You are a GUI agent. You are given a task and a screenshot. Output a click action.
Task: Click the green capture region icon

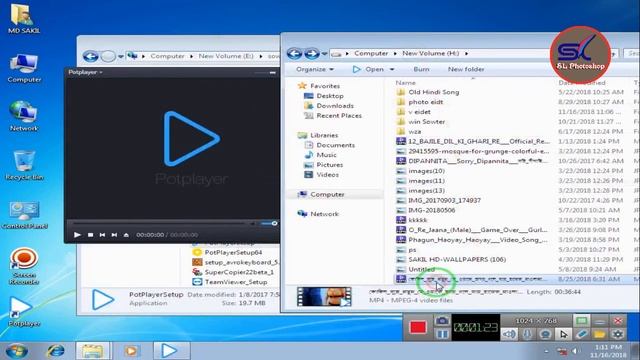pos(582,320)
